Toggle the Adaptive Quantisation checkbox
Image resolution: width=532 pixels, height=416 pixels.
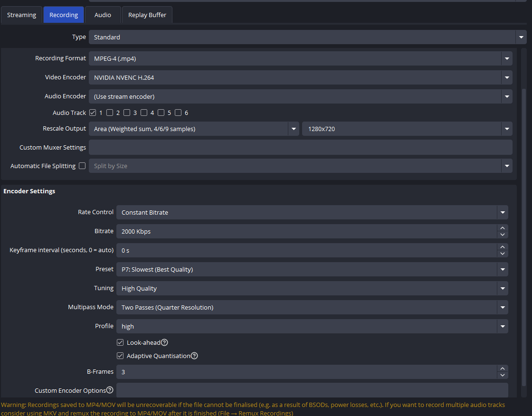point(120,356)
